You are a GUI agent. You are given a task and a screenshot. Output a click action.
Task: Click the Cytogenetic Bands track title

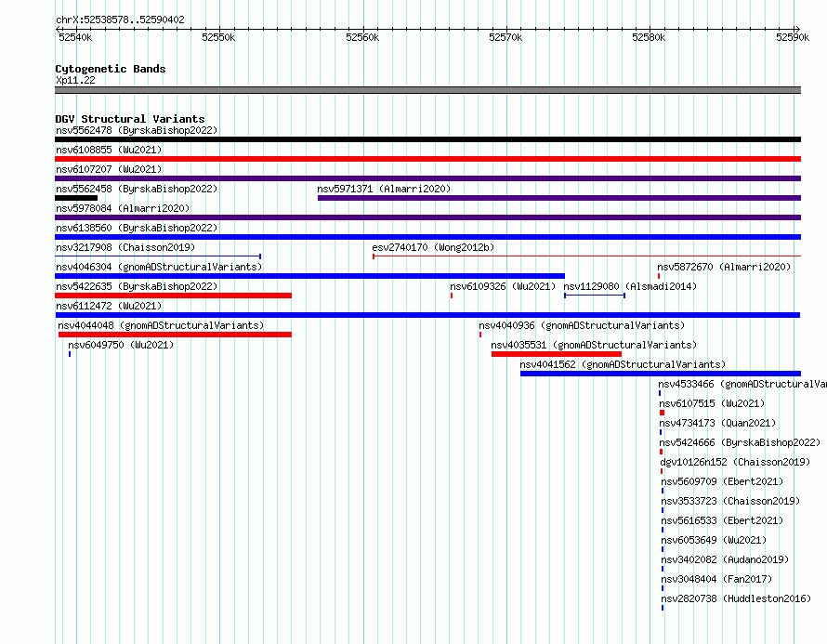(111, 69)
